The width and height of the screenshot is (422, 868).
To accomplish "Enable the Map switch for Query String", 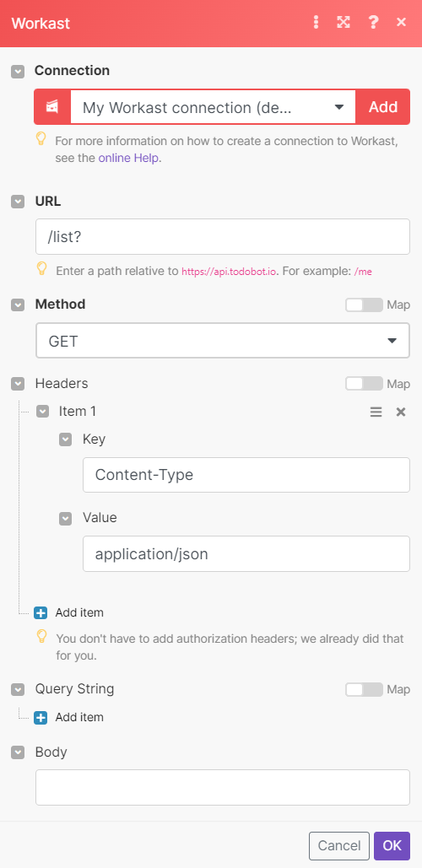I will (x=364, y=689).
